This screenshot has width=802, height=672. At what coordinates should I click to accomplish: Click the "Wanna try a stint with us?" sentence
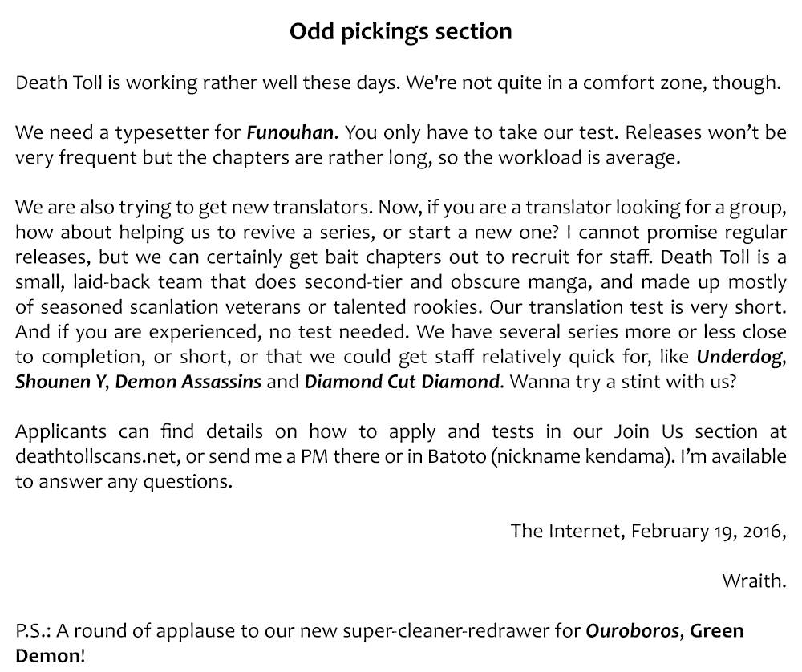click(622, 381)
